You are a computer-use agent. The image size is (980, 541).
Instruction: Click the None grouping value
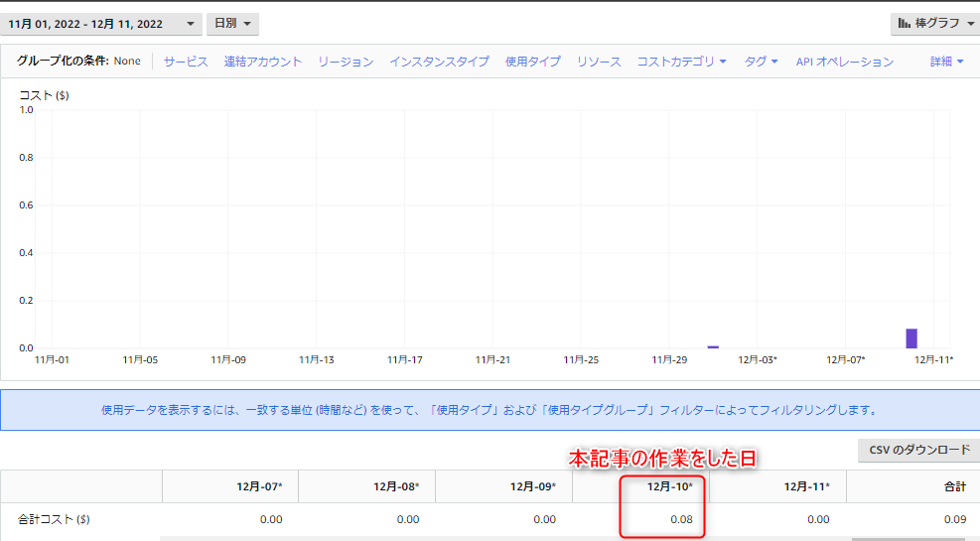[127, 62]
